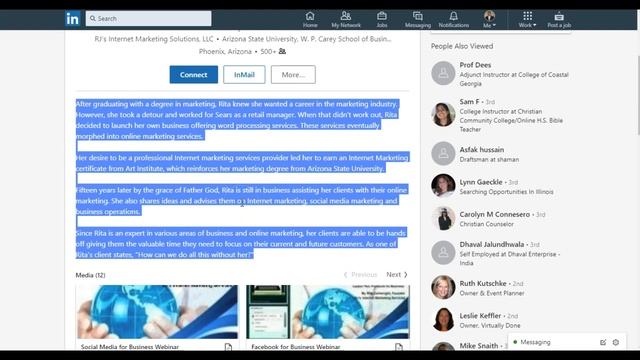Click Carolyn M Connesero profile photo

point(443,218)
